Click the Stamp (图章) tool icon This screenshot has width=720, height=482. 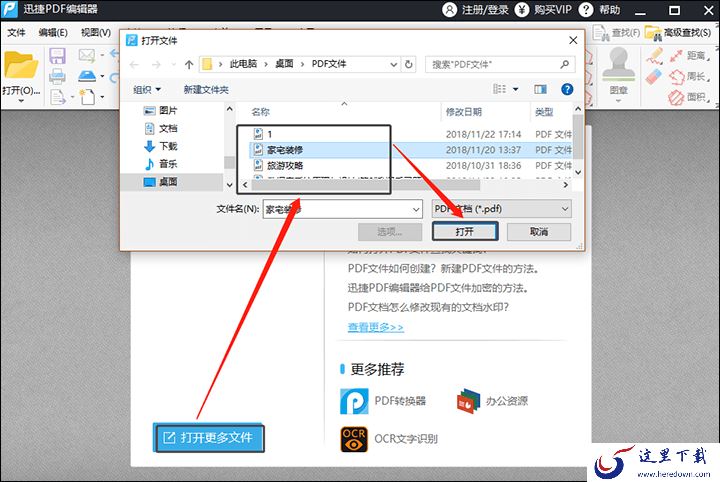click(618, 63)
